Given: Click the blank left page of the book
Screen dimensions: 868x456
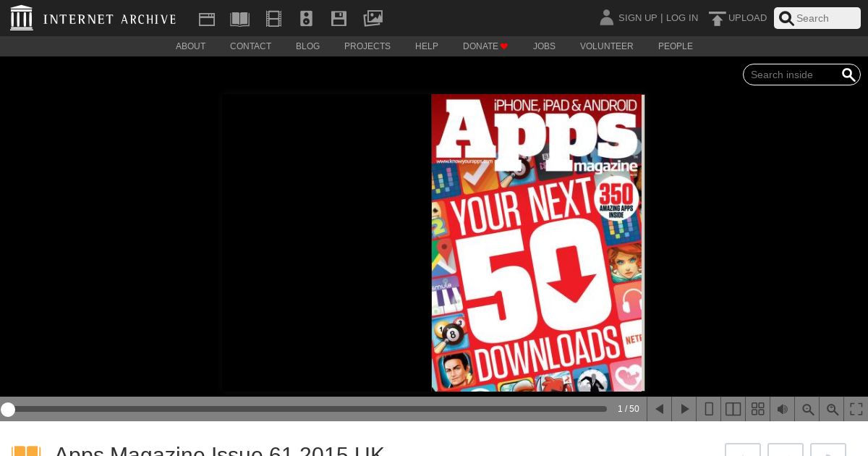Looking at the screenshot, I should 327,242.
